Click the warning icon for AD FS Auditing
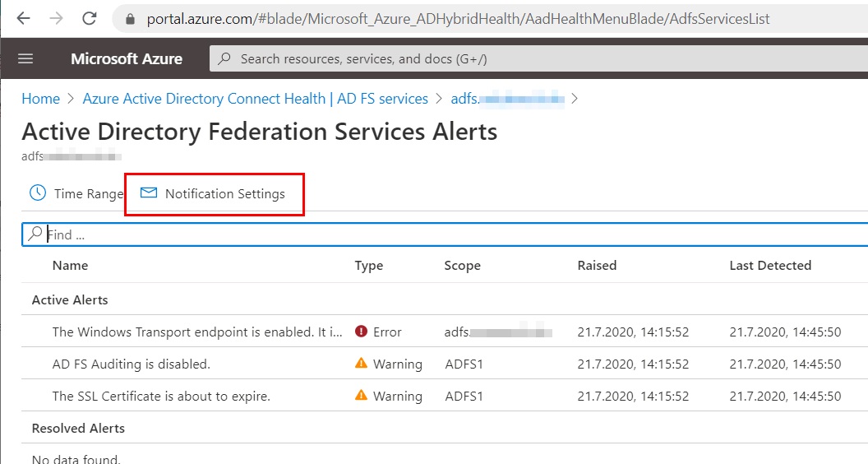The width and height of the screenshot is (868, 464). click(361, 363)
